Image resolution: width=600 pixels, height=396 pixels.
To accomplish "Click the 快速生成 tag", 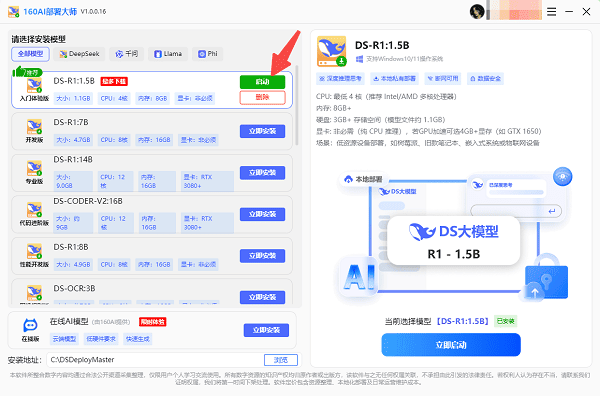I will 138,339.
